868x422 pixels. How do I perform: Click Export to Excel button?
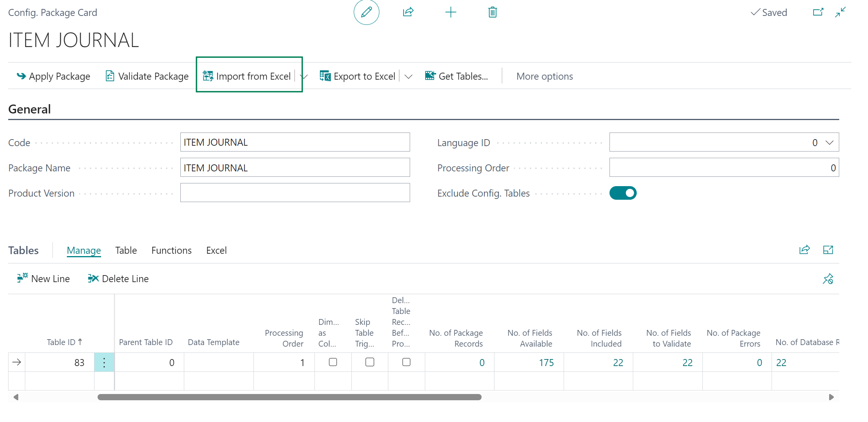pos(357,77)
